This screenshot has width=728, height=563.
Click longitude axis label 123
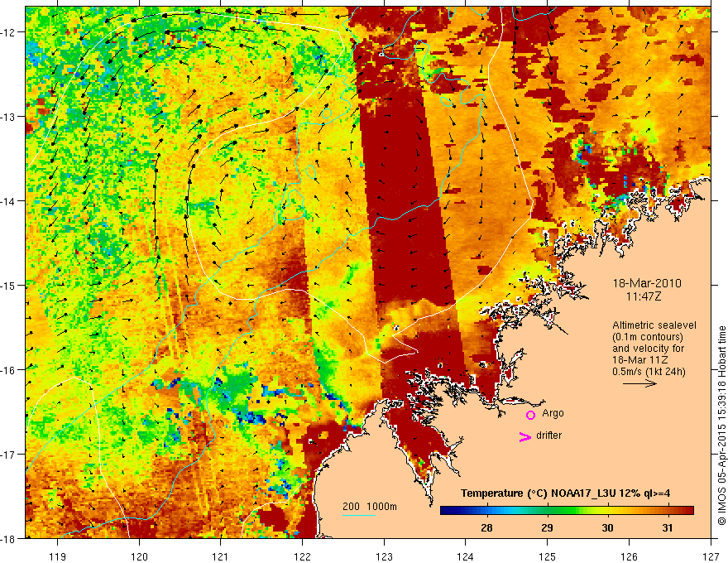[384, 556]
